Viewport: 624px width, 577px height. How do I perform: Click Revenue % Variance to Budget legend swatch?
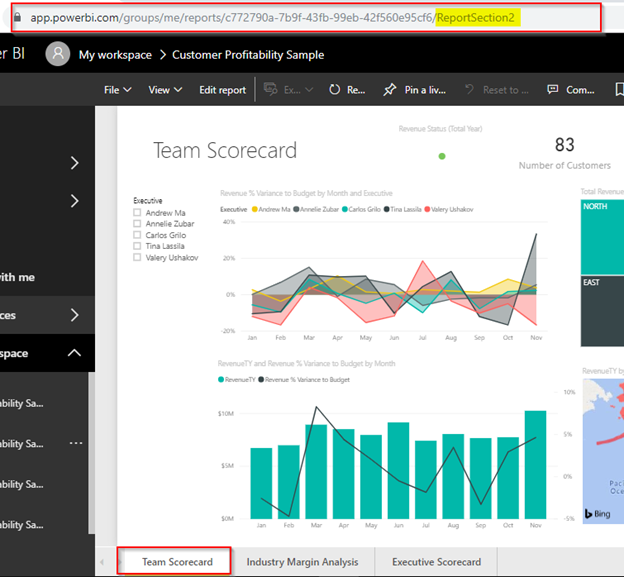tap(261, 379)
